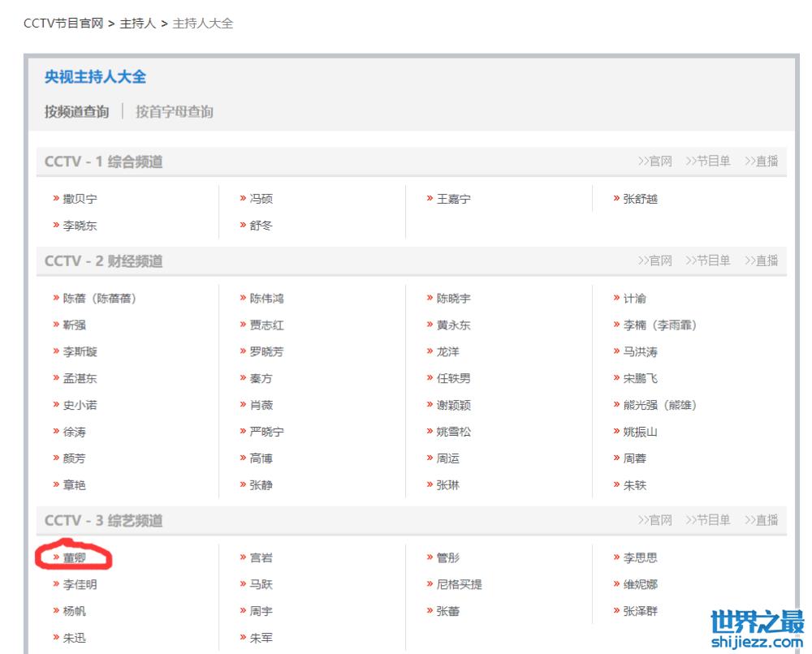
Task: Click the circled host name 董卿
Action: pos(74,557)
